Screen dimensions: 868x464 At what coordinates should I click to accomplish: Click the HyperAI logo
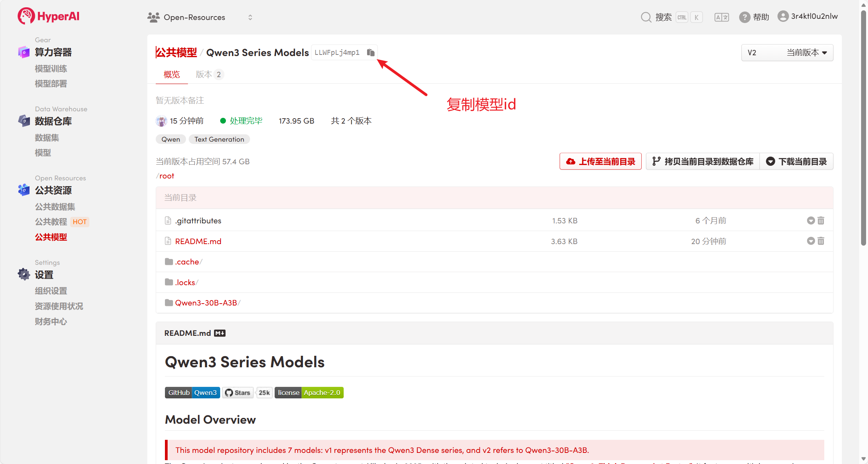[48, 17]
